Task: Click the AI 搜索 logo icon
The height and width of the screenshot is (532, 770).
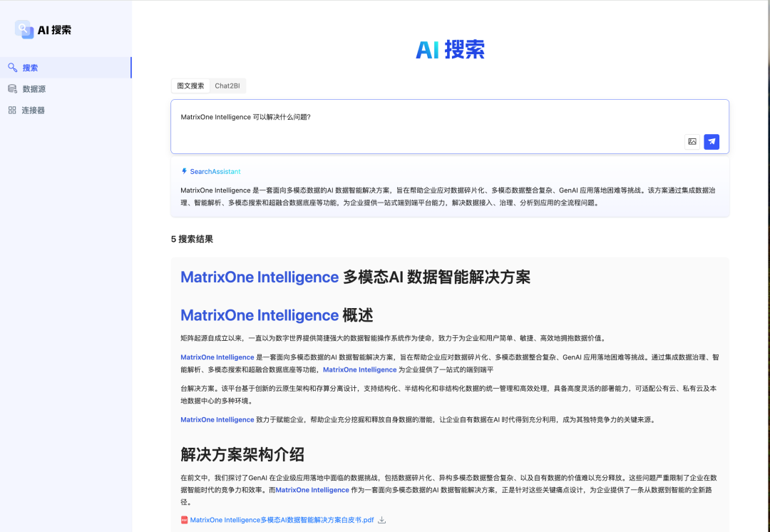Action: [24, 29]
